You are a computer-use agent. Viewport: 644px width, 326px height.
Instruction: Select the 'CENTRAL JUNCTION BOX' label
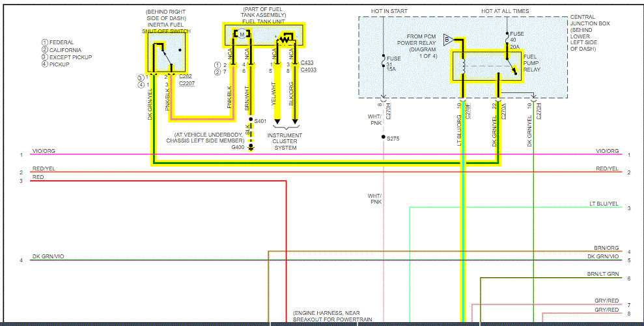[x=590, y=20]
